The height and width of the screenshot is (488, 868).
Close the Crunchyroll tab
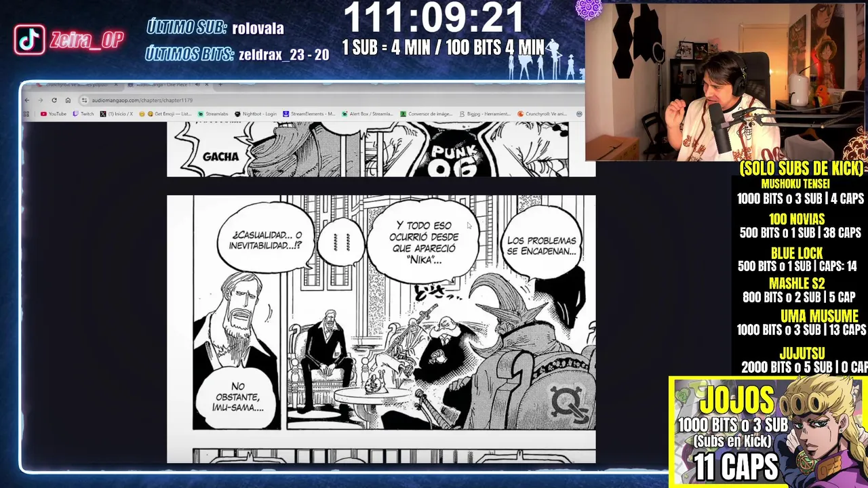coord(116,85)
